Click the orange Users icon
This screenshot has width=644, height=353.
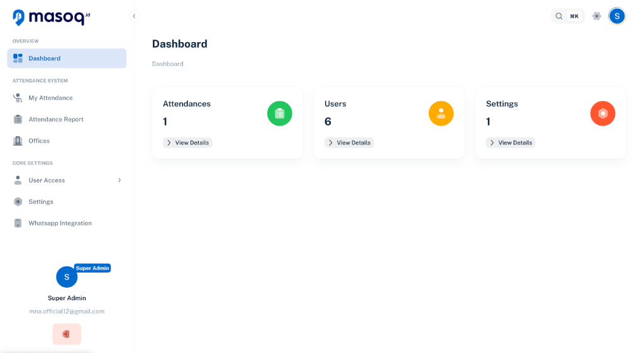(441, 114)
